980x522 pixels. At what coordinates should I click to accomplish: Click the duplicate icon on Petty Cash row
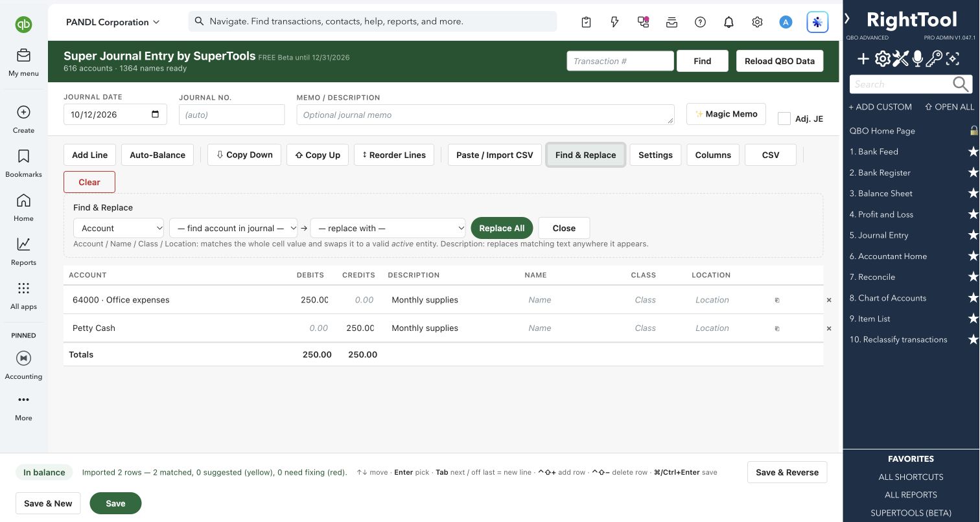coord(777,329)
